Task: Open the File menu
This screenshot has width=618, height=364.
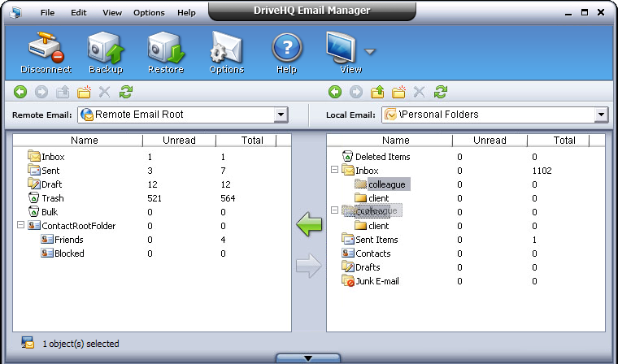Action: click(48, 13)
